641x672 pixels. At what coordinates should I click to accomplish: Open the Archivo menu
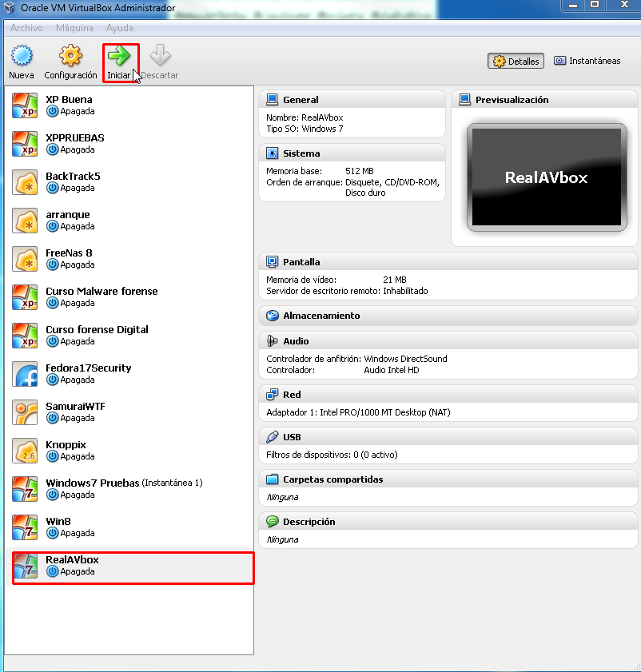click(26, 27)
